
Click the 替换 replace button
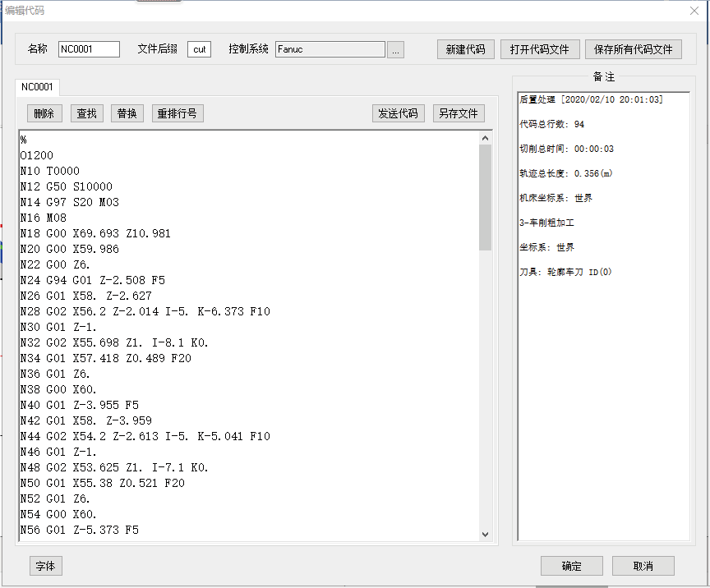(127, 113)
